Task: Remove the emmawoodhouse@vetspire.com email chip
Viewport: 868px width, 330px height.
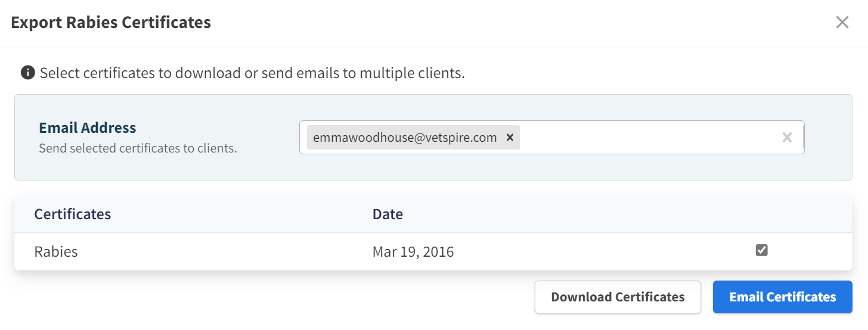Action: point(510,138)
